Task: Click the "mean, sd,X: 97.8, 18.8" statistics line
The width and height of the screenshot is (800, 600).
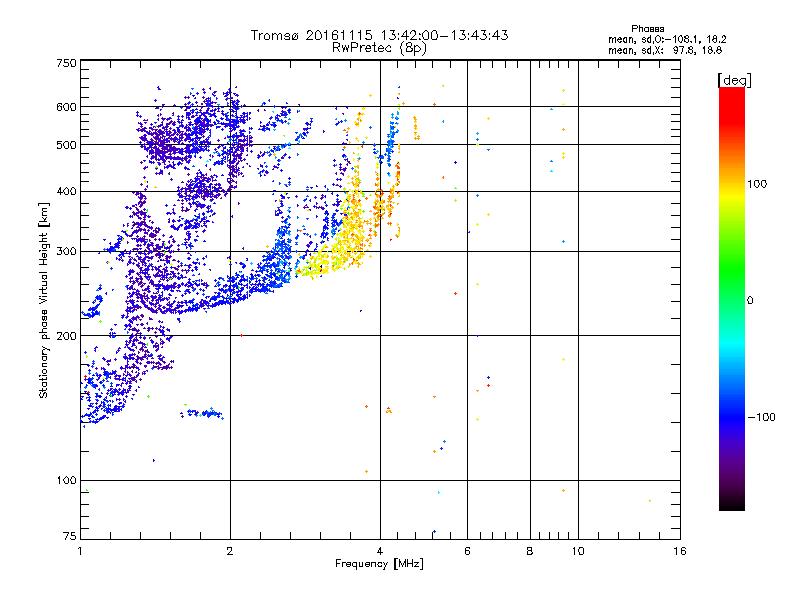Action: click(665, 50)
